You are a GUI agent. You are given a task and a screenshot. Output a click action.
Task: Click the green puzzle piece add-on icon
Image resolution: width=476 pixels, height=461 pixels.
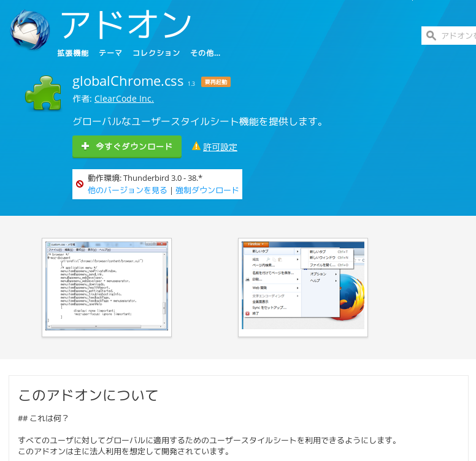43,93
